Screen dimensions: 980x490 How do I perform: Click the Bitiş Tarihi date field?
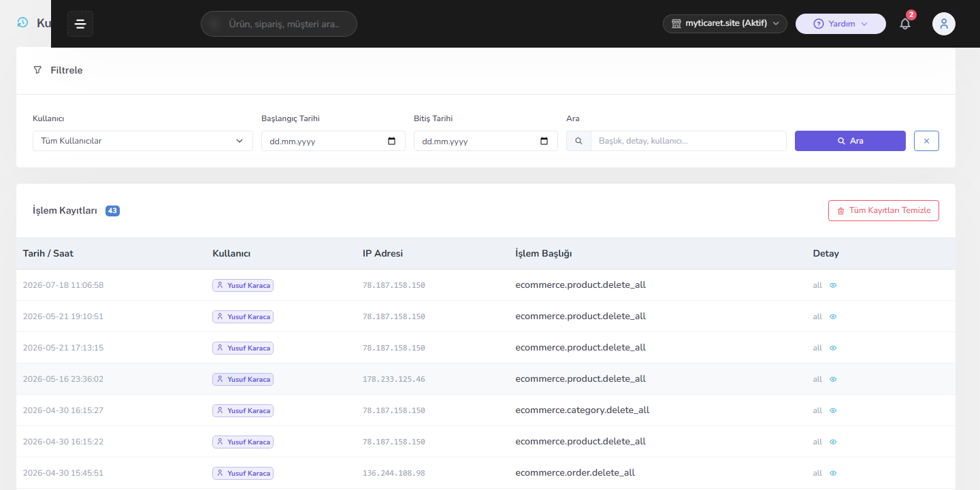486,141
